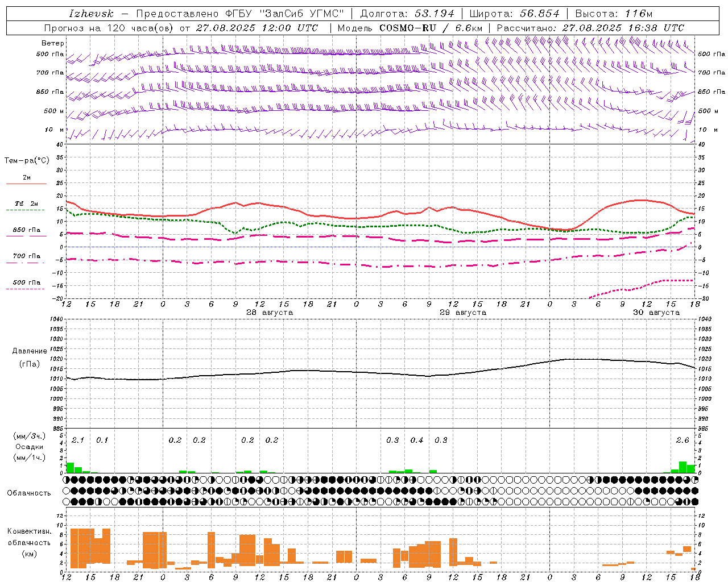Click the forecast start time 27.08.2025 12:00 UTC

point(257,28)
